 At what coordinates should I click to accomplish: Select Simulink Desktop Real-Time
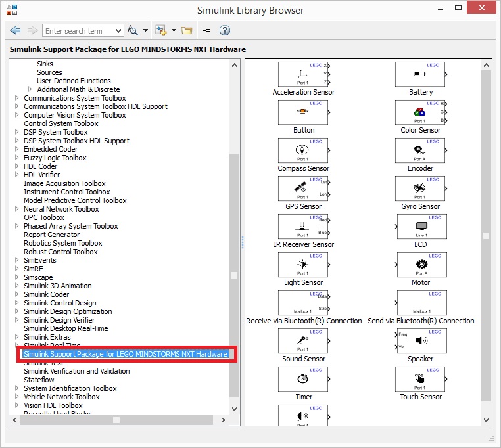(66, 328)
